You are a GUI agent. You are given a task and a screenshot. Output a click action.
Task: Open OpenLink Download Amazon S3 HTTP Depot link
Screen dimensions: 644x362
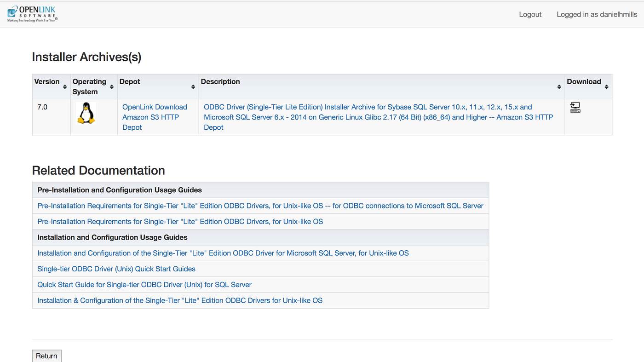[x=155, y=117]
